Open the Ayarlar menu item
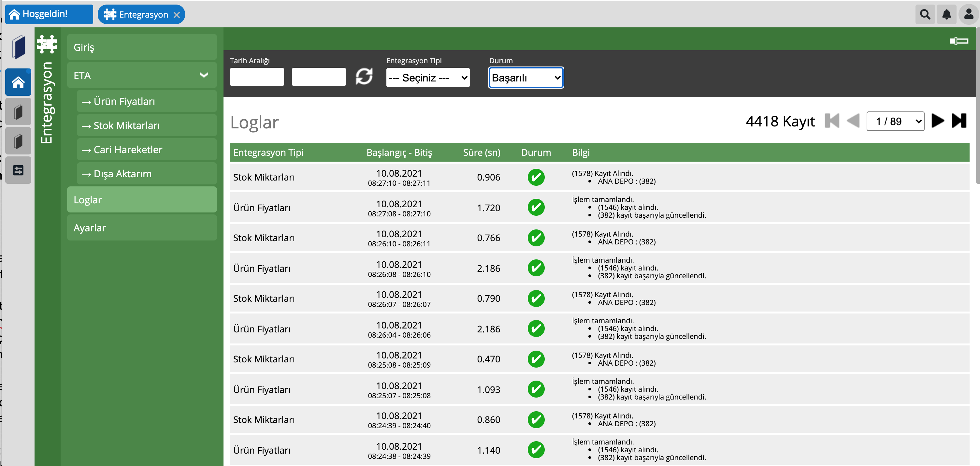The width and height of the screenshot is (980, 466). 142,227
